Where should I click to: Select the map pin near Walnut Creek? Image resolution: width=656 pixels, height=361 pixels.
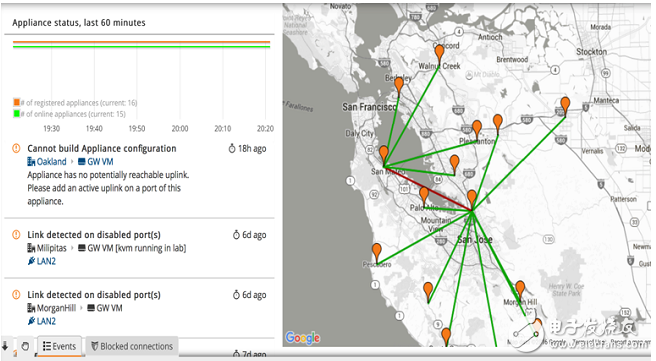[x=439, y=54]
